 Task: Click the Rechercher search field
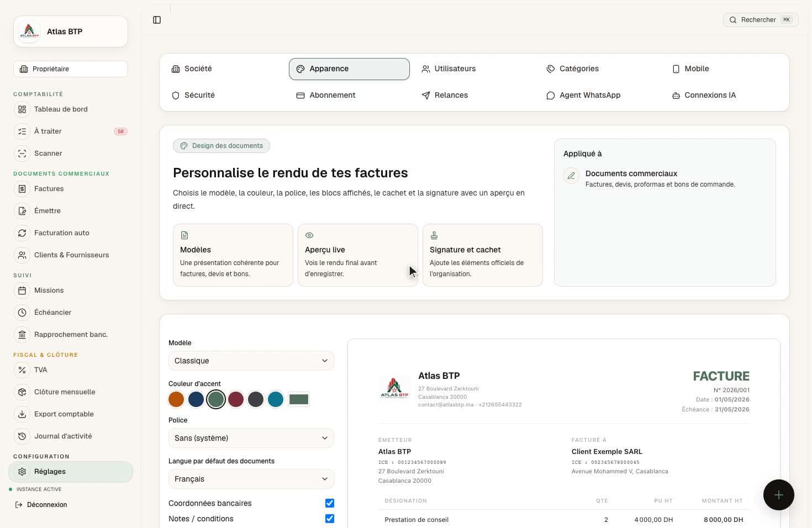coord(761,20)
